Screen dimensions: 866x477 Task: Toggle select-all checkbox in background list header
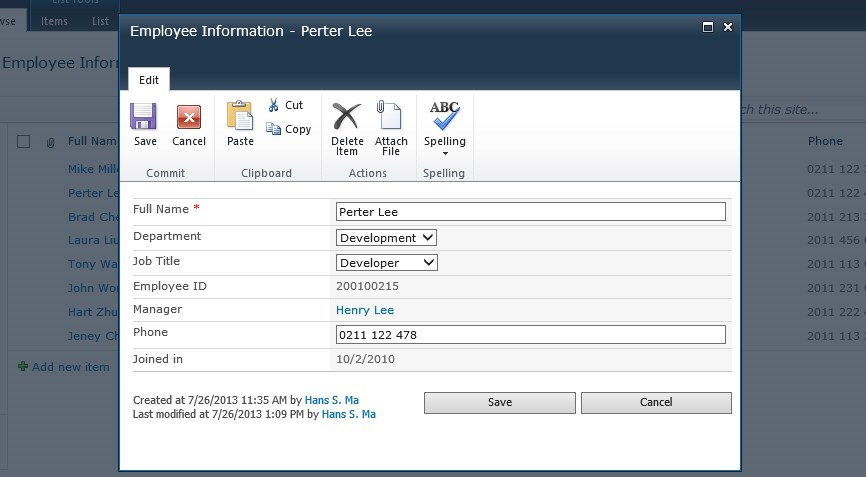pyautogui.click(x=23, y=141)
